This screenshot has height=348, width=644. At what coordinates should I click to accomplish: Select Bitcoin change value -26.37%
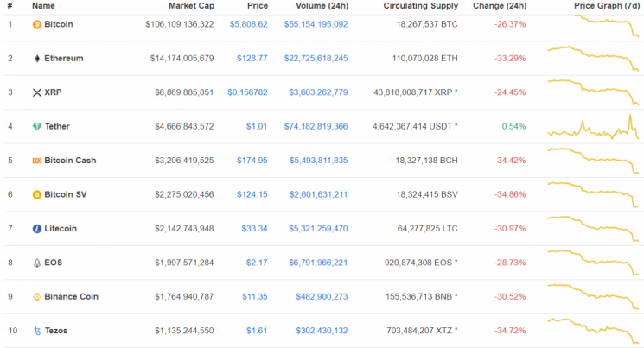click(510, 24)
